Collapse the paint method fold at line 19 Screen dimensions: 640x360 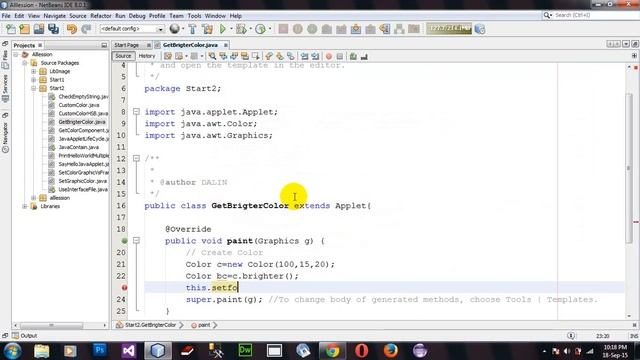pyautogui.click(x=136, y=241)
